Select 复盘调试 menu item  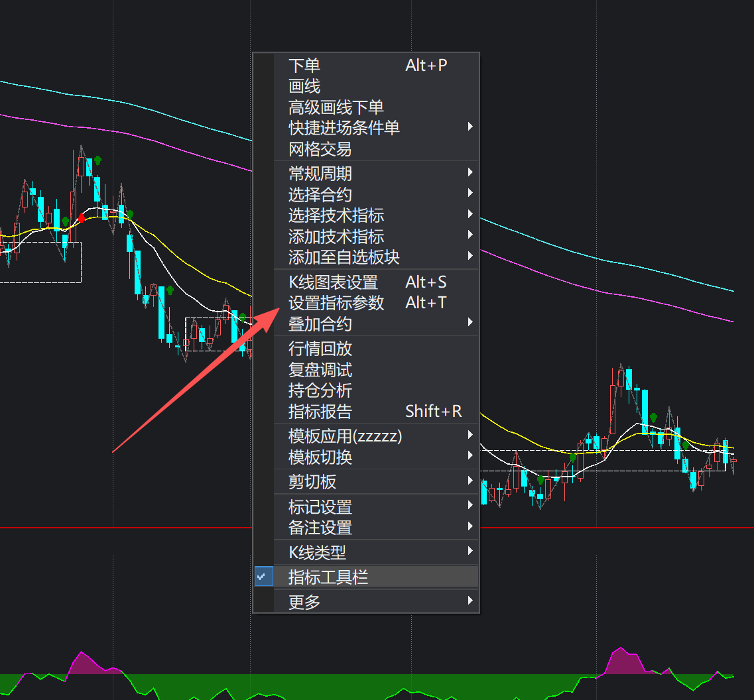point(320,369)
